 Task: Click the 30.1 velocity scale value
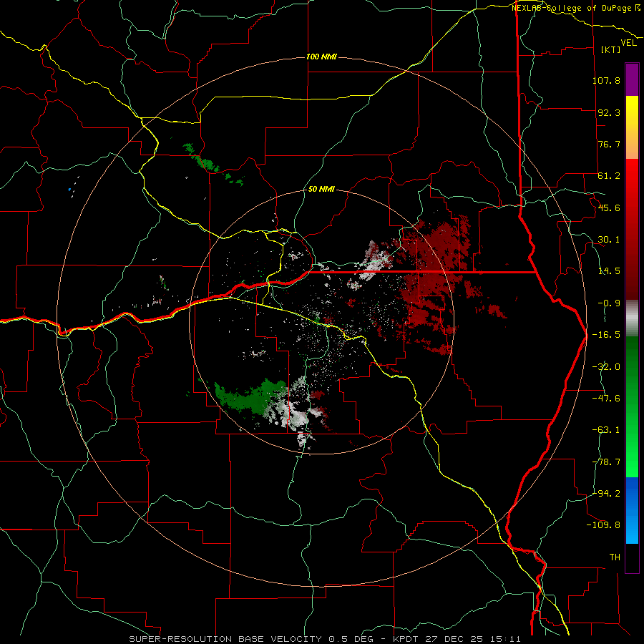pyautogui.click(x=609, y=240)
